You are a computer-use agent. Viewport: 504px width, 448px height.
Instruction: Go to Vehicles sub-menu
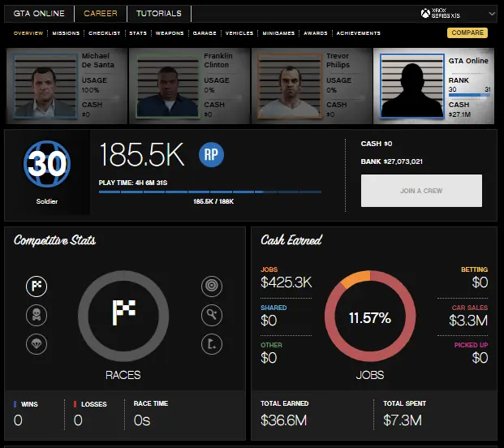pos(239,33)
